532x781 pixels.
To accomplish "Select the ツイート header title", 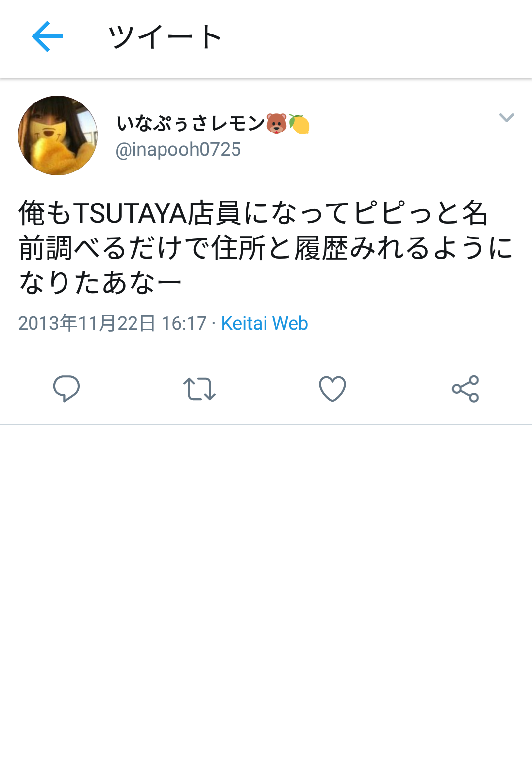I will [x=165, y=36].
